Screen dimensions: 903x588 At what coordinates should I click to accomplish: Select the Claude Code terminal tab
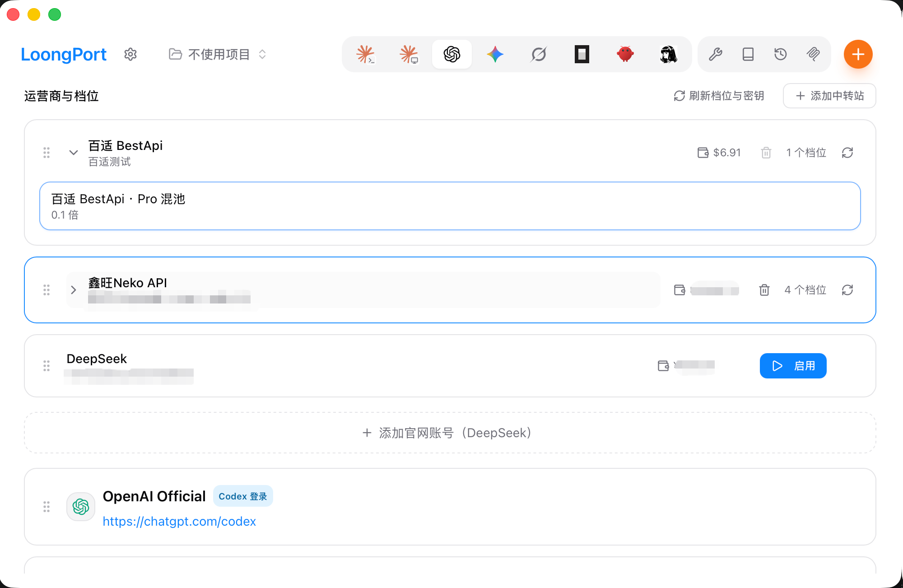coord(365,54)
